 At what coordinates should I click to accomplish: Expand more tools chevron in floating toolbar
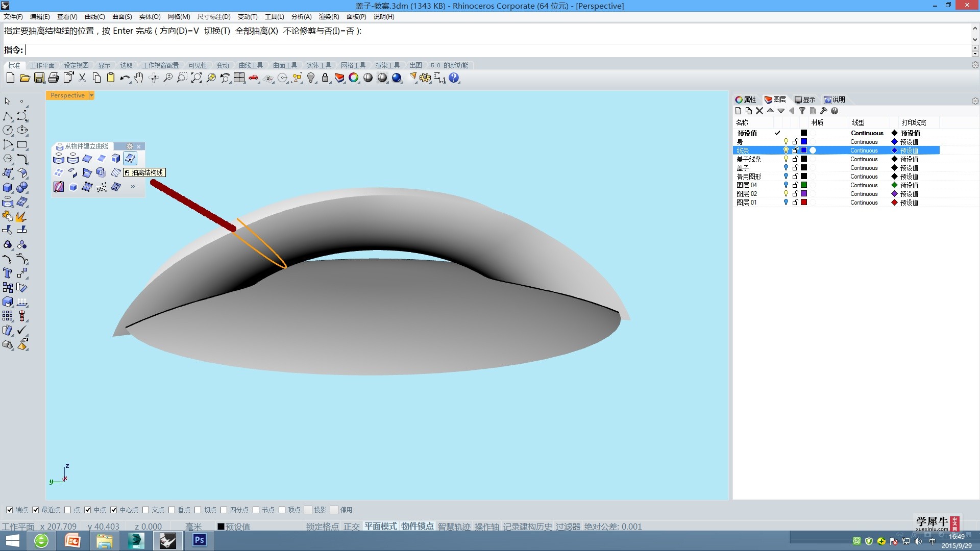133,187
